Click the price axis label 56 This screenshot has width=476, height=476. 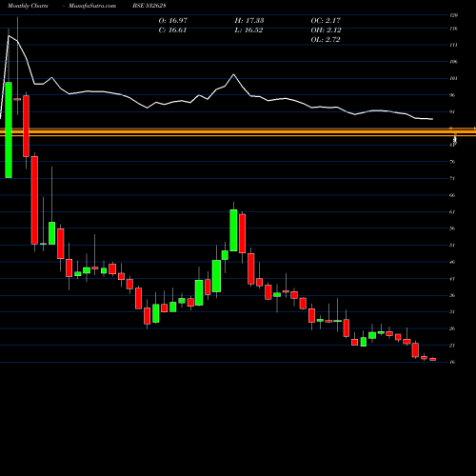click(453, 228)
